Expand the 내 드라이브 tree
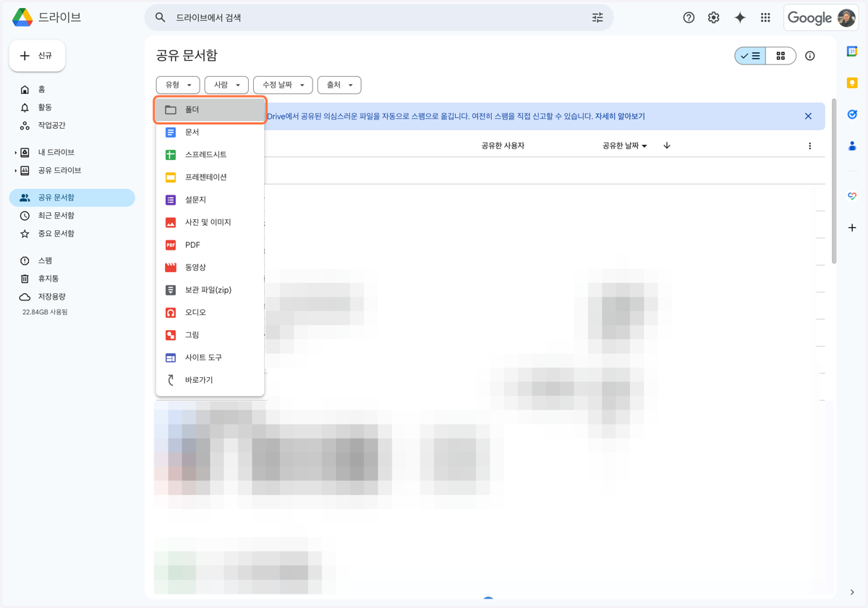868x608 pixels. [x=16, y=153]
